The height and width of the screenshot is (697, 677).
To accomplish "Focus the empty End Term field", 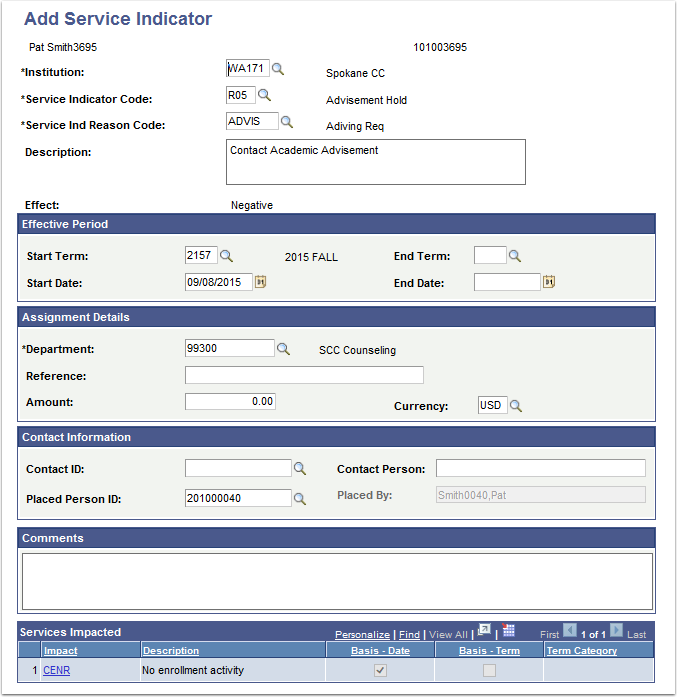I will pos(490,255).
